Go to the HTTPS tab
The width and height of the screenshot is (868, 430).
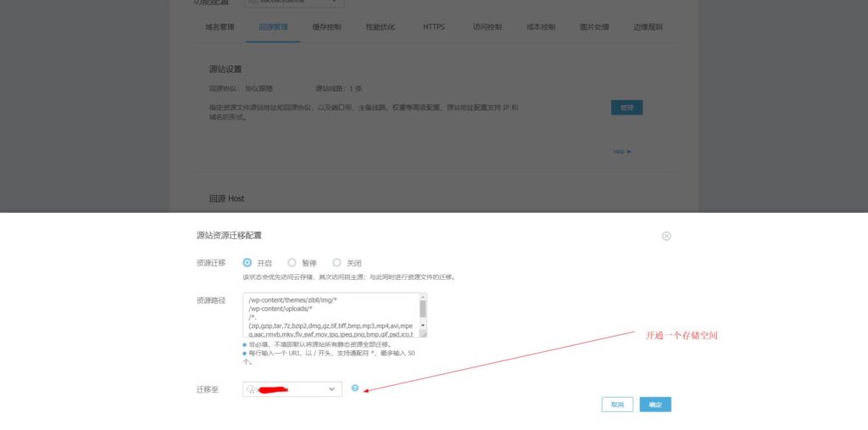(x=433, y=26)
